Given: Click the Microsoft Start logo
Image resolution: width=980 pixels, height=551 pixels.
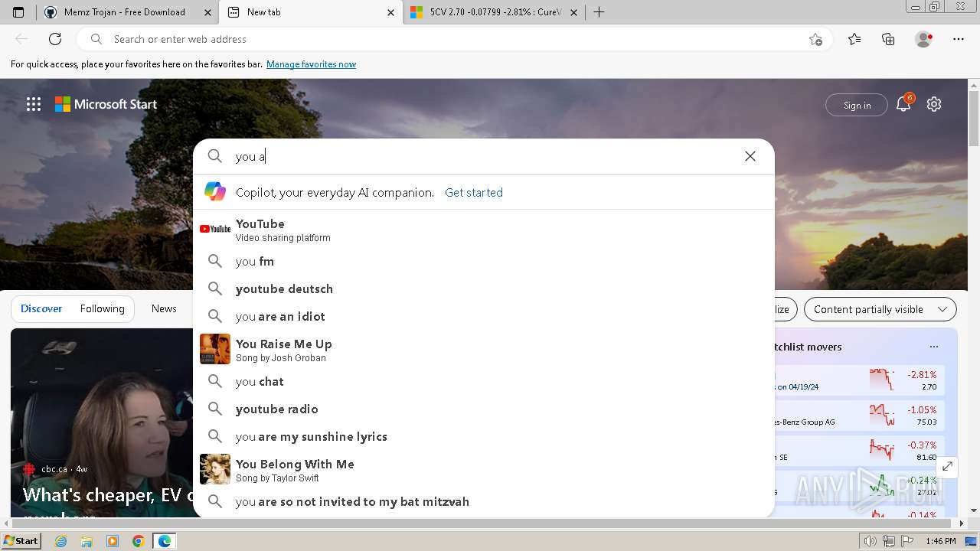Looking at the screenshot, I should pos(106,104).
